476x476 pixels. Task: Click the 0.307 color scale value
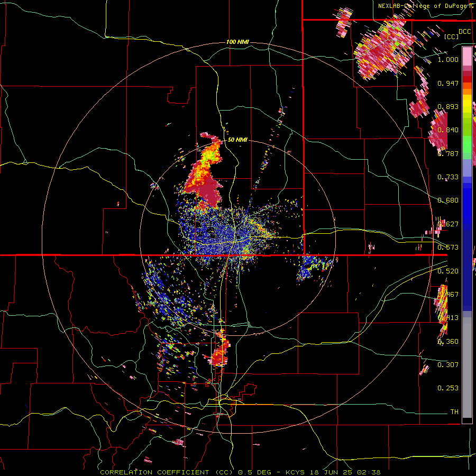click(448, 364)
